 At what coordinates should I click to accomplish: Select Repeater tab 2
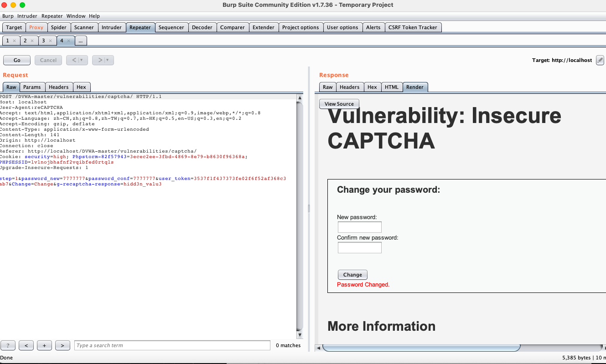(x=26, y=41)
